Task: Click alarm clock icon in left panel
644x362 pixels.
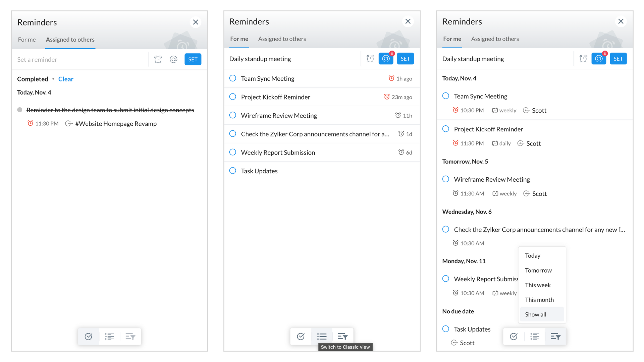Action: coord(158,59)
